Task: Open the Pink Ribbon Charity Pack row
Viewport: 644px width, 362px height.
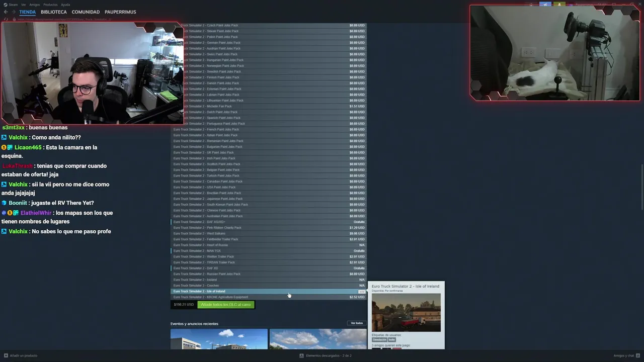Action: tap(269, 228)
